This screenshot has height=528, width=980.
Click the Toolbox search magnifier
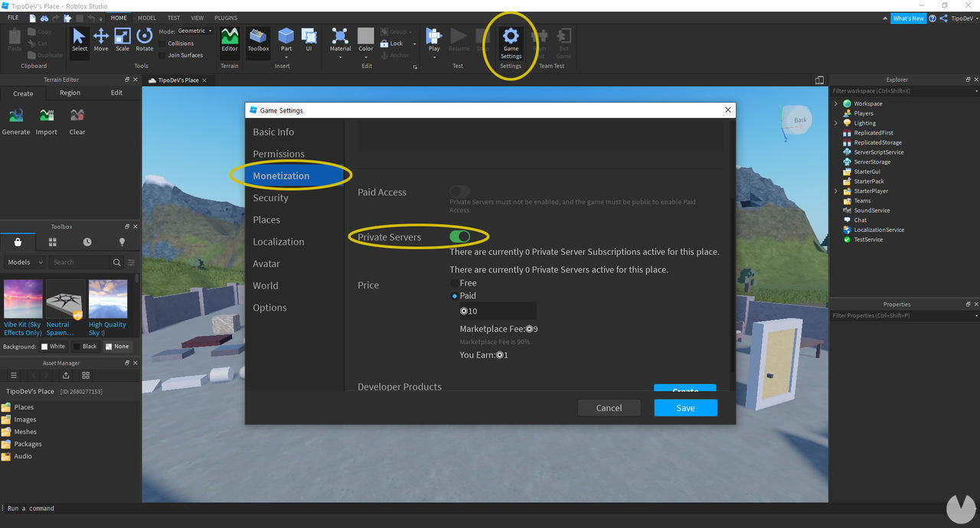point(116,262)
